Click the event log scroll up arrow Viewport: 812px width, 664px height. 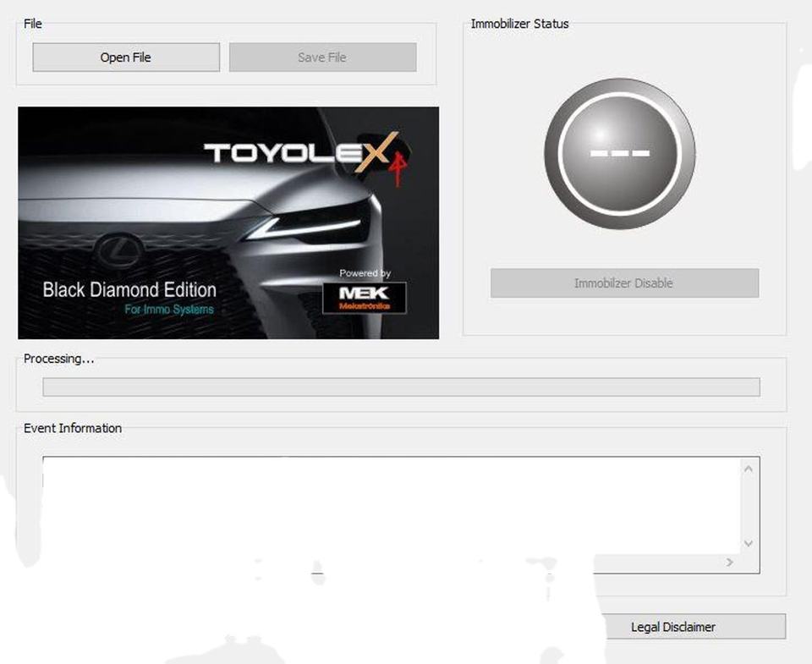(749, 469)
